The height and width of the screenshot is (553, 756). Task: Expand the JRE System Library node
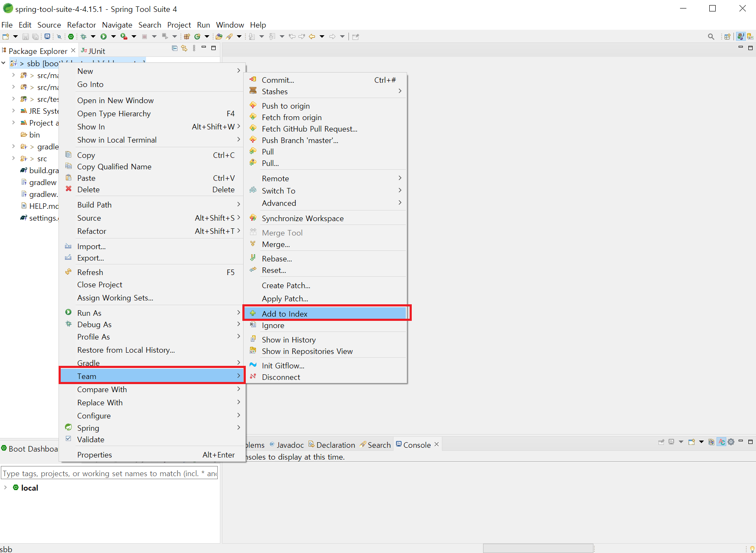14,110
